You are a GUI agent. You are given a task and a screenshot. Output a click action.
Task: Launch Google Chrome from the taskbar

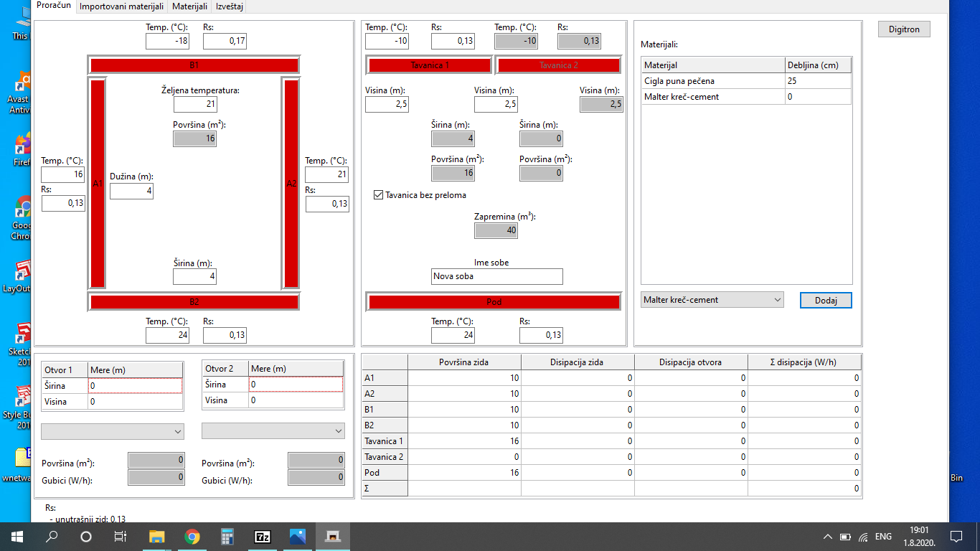(x=192, y=536)
